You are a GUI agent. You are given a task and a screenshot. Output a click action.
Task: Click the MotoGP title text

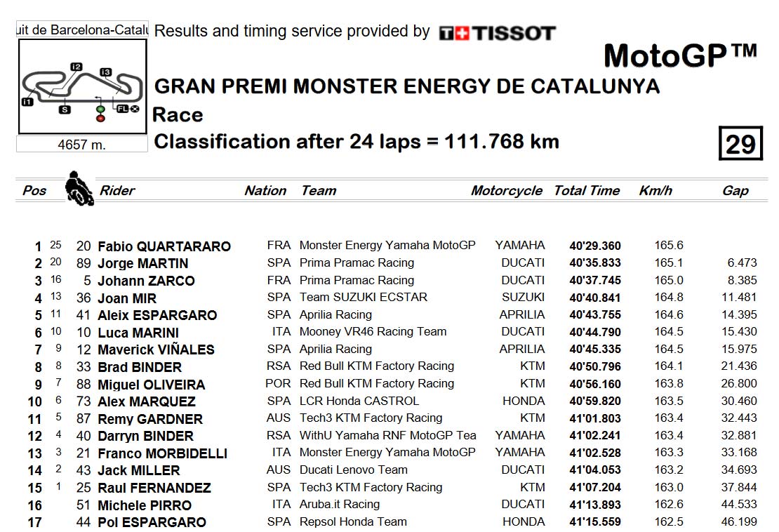680,55
